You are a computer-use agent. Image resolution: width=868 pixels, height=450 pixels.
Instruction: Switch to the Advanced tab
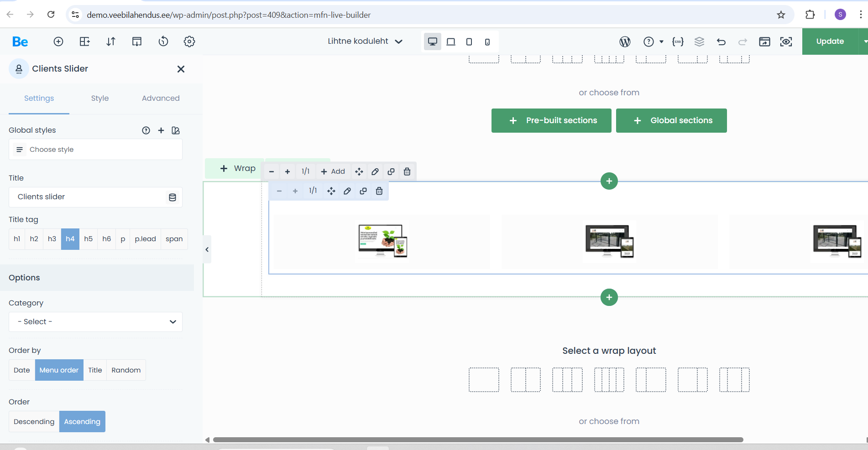(x=161, y=98)
